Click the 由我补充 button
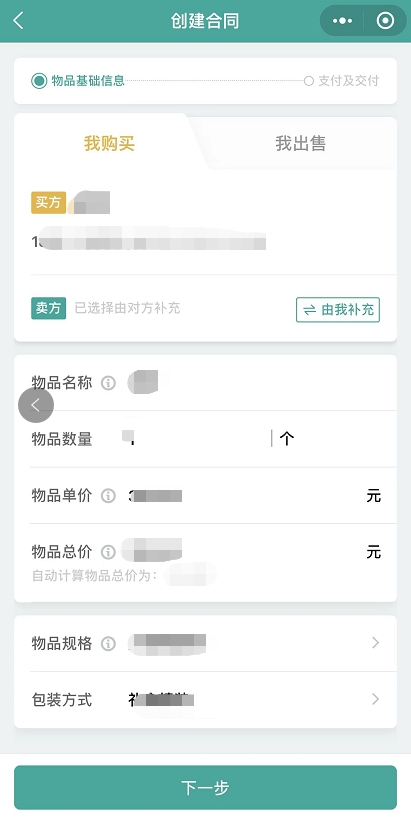Image resolution: width=411 pixels, height=820 pixels. point(338,310)
